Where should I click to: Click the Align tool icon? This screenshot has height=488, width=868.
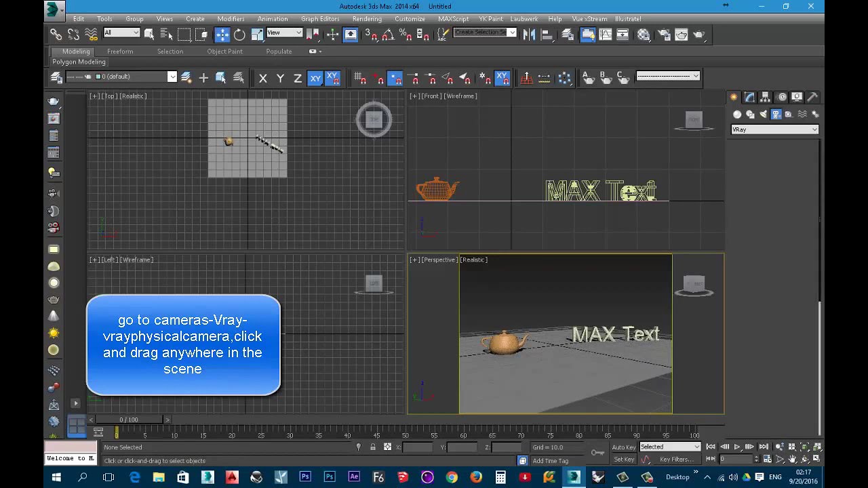click(547, 34)
